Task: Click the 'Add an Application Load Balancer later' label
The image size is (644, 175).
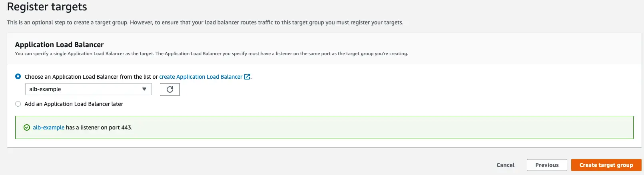Action: click(74, 104)
